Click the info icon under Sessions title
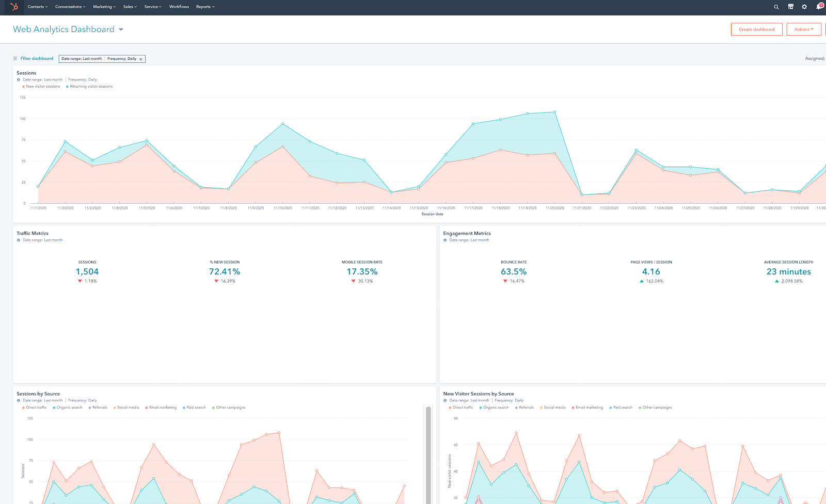Viewport: 826px width, 504px height. (19, 80)
